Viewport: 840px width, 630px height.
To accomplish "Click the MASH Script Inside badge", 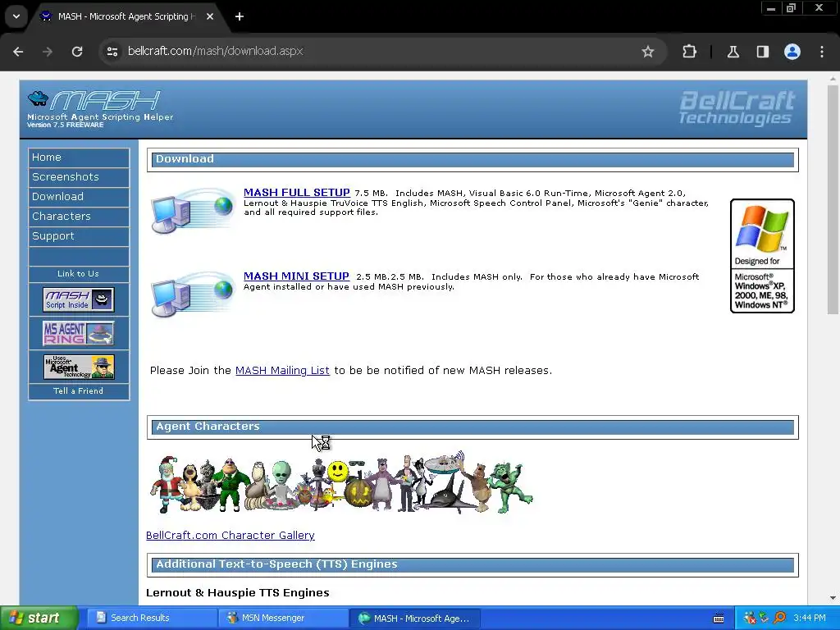I will (79, 299).
